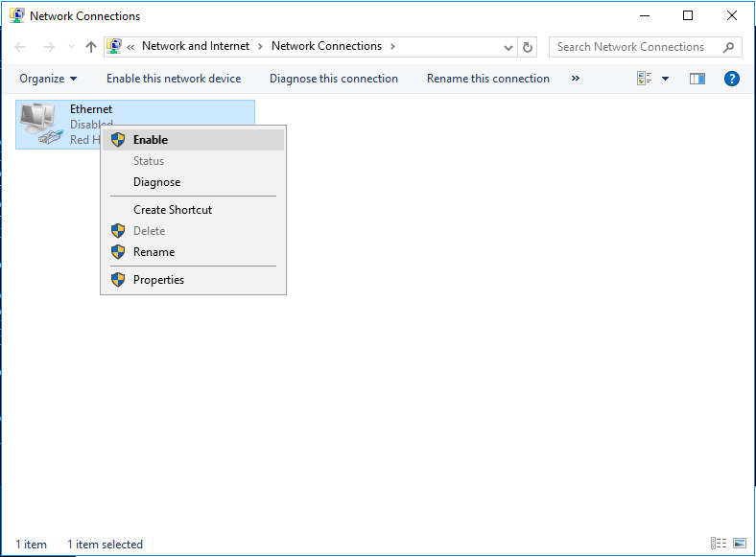Click the change view icon
Viewport: 756px width, 557px height.
645,79
